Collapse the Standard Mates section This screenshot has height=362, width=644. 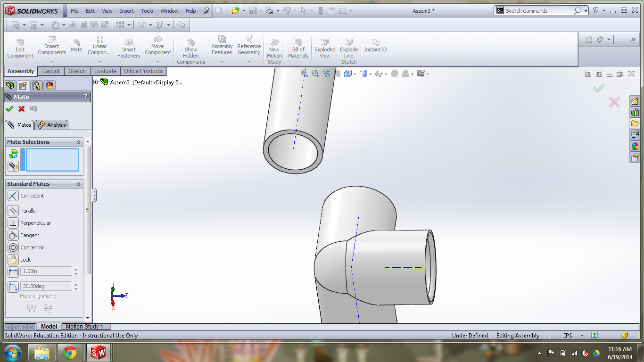click(79, 184)
